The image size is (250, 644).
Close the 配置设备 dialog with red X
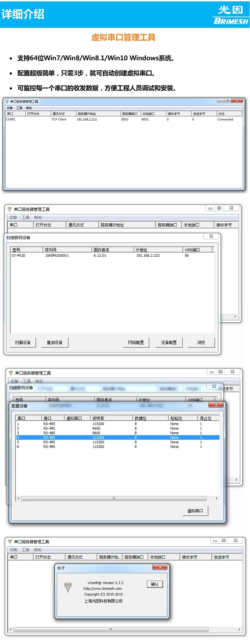click(216, 405)
